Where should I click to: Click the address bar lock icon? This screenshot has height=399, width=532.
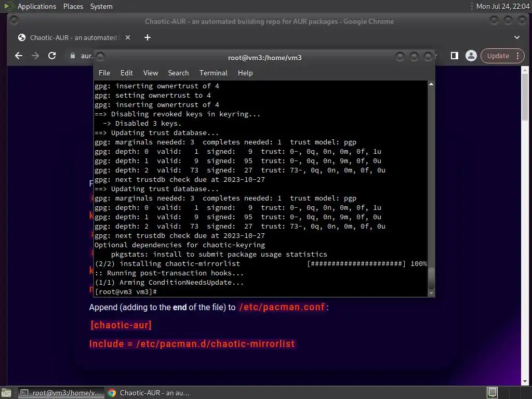point(73,56)
